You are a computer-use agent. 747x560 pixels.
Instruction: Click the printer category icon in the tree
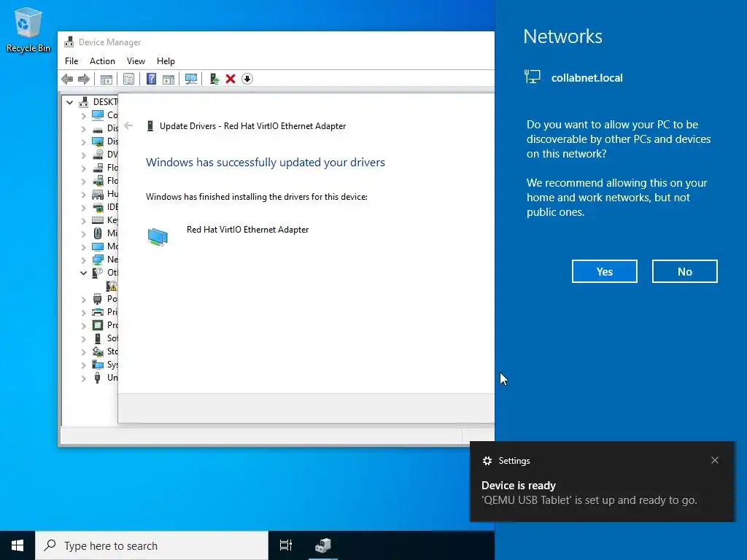click(98, 312)
